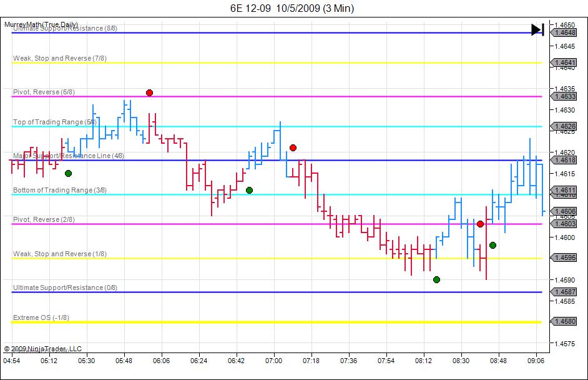588x380 pixels.
Task: Click the 06:42 time axis label
Action: tap(236, 361)
